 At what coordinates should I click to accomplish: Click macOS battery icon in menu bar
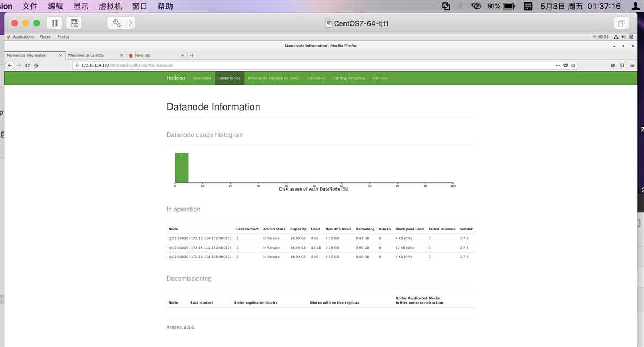tap(509, 6)
